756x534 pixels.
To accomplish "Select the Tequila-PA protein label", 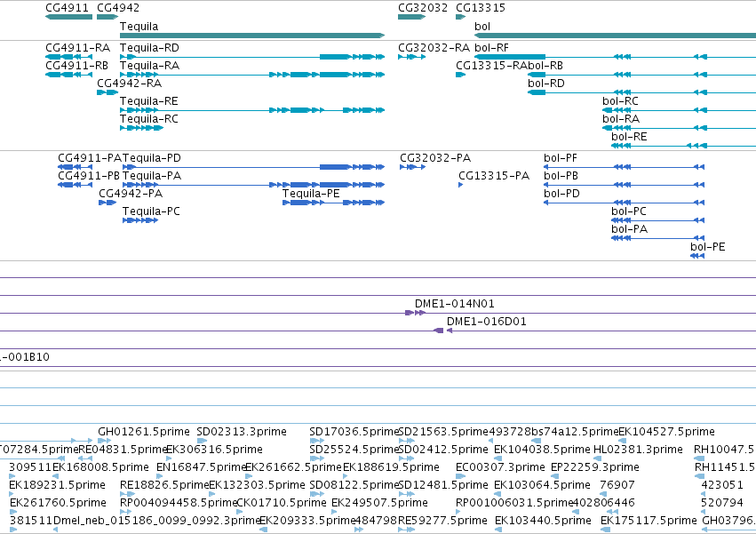I will (x=152, y=176).
